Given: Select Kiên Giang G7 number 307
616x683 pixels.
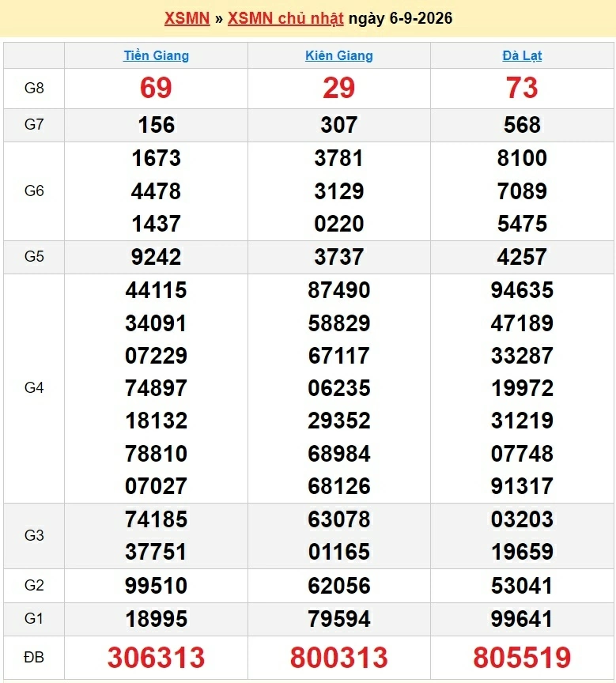Looking at the screenshot, I should tap(339, 125).
